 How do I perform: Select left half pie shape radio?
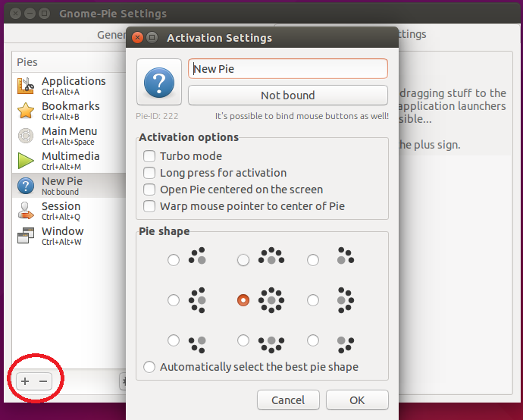click(174, 300)
